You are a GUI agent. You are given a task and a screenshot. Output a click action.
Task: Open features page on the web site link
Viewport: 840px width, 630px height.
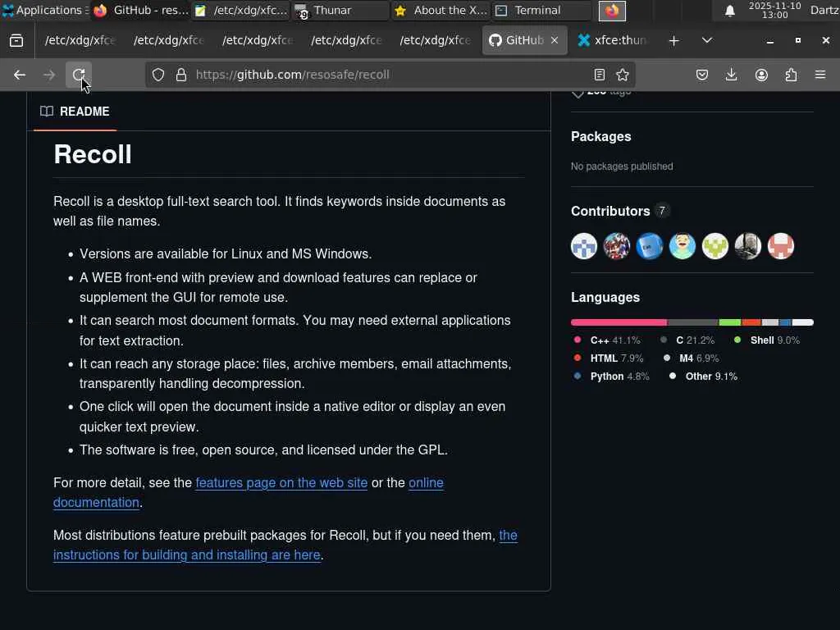tap(281, 482)
